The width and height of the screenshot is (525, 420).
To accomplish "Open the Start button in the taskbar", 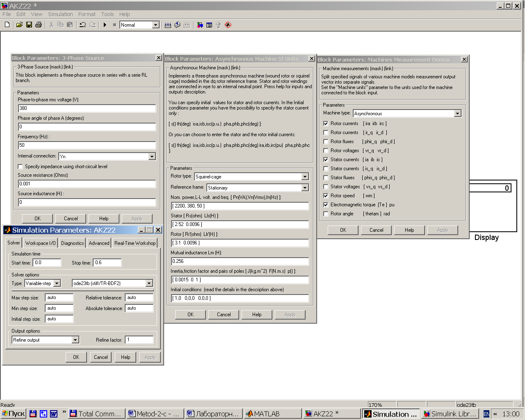I will coord(14,413).
